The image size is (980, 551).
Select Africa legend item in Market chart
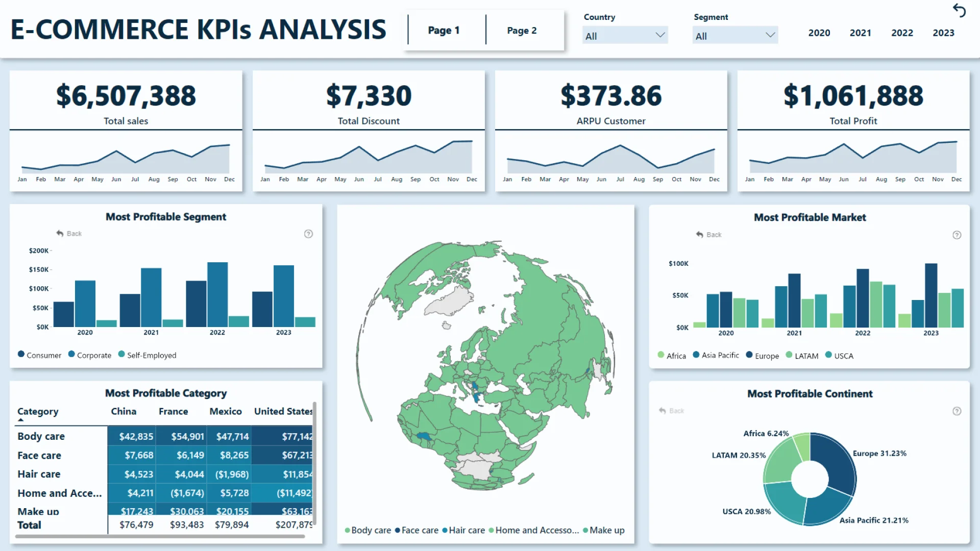(x=671, y=356)
